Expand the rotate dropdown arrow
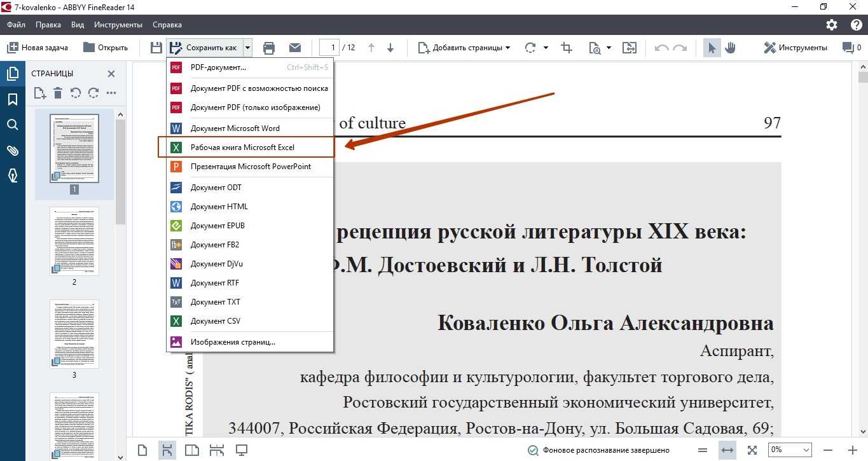 tap(546, 48)
